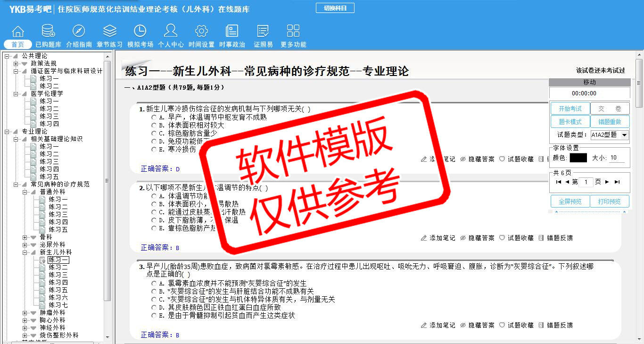The image size is (644, 344).
Task: Open 时事政治 news icon
Action: coord(232,31)
